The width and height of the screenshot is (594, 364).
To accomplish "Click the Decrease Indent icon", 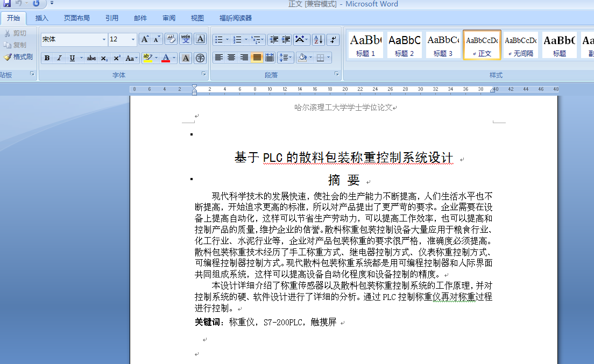I will coord(273,39).
